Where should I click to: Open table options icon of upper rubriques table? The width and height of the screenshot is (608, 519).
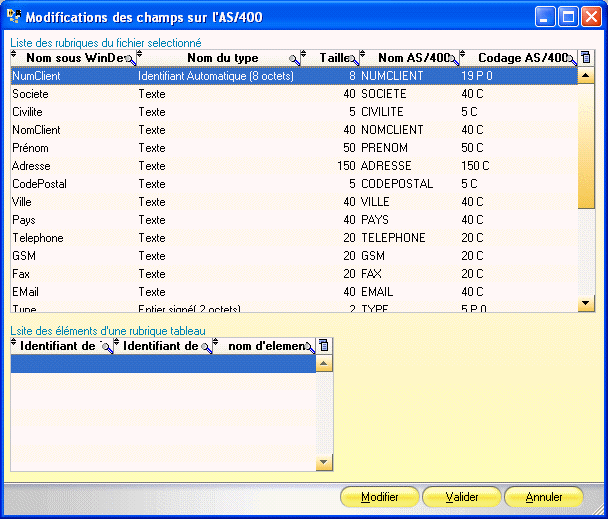point(586,58)
